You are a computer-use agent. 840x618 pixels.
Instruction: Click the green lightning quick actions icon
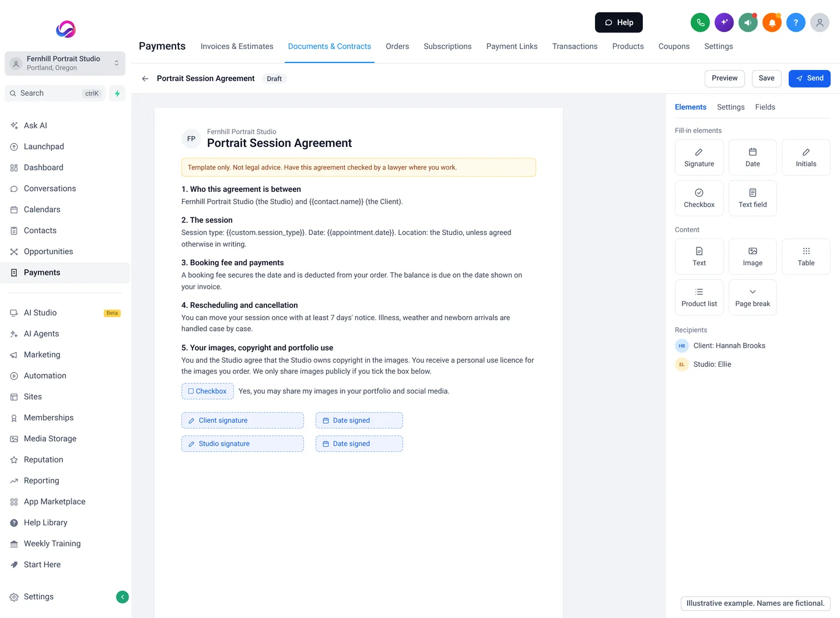tap(117, 93)
